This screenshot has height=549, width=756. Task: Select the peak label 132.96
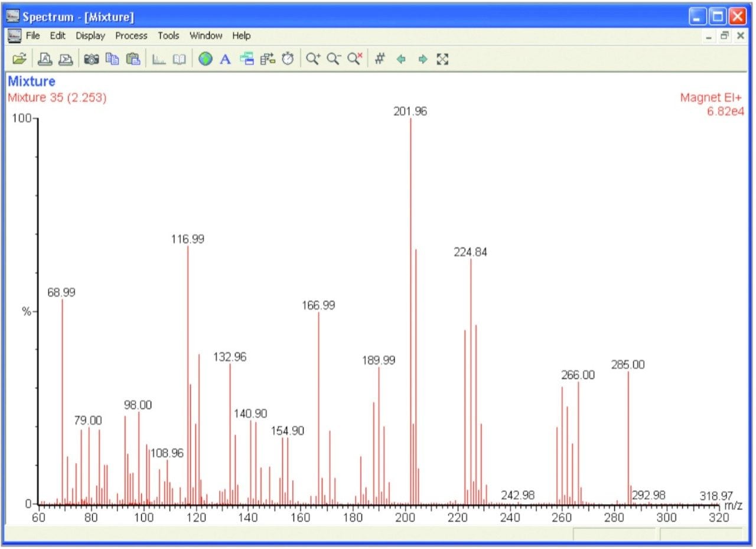coord(230,357)
